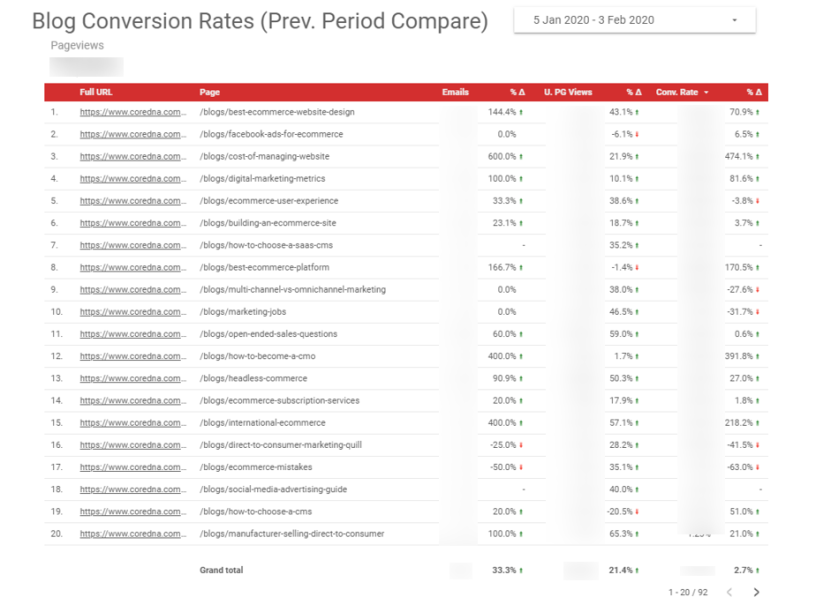Toggle sort arrow on Conv. Rate header

706,92
